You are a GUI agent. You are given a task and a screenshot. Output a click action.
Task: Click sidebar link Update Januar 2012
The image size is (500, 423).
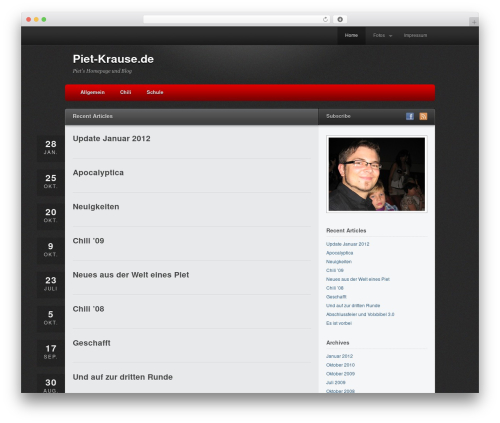(347, 244)
